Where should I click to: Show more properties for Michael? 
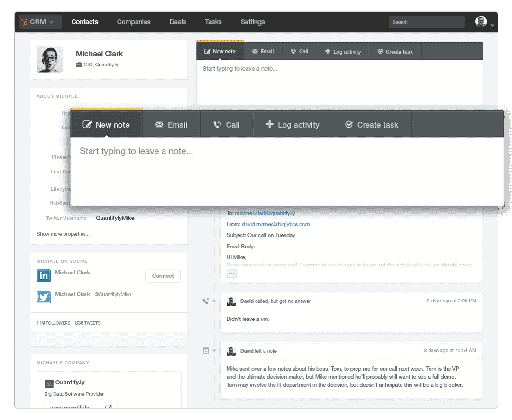point(63,234)
